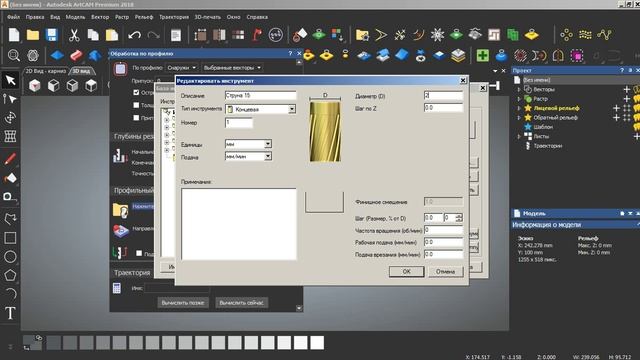Viewport: 640px width, 360px height.
Task: Click the Частота вращения input field
Action: click(x=443, y=230)
